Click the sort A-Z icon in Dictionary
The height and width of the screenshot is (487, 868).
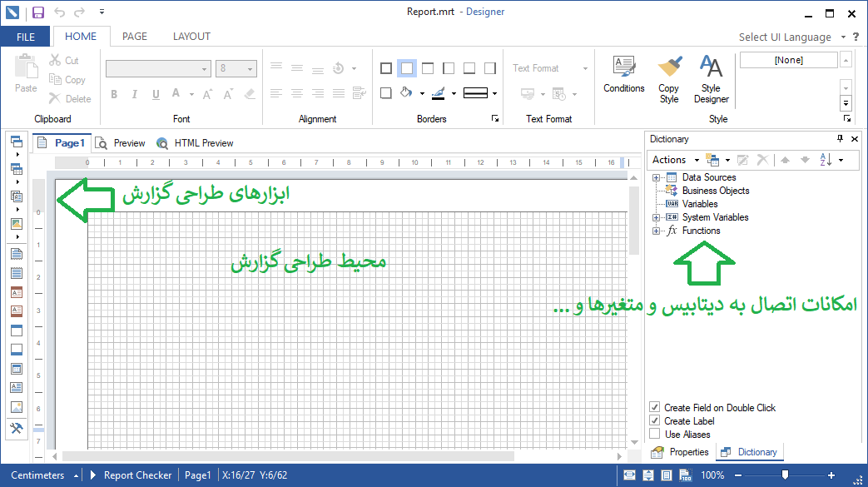click(x=826, y=160)
